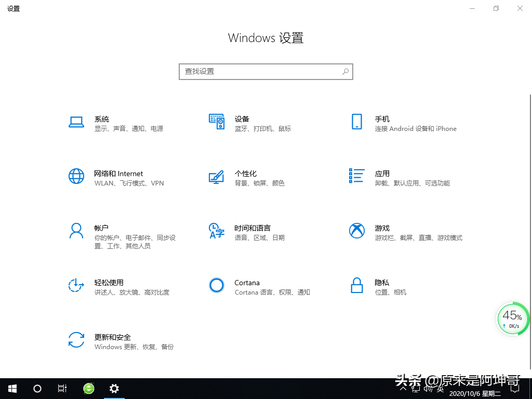Click the text Windows 更新、恢复、备份
The height and width of the screenshot is (399, 532).
[x=134, y=347]
